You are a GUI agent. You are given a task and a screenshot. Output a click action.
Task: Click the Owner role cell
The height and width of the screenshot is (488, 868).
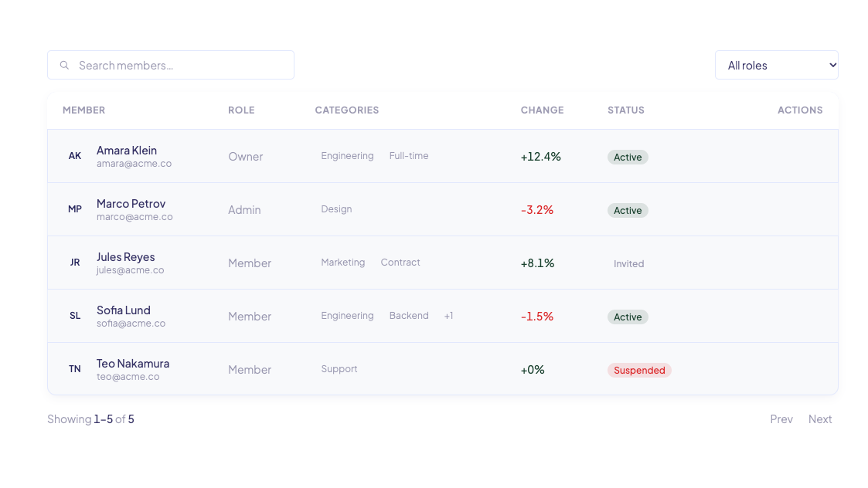pyautogui.click(x=245, y=157)
